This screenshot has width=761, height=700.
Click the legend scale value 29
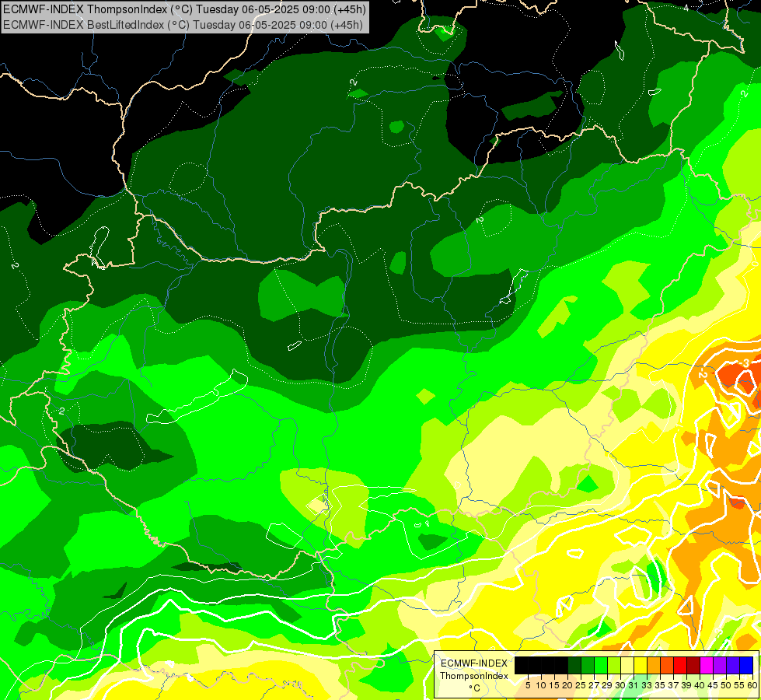coord(608,685)
